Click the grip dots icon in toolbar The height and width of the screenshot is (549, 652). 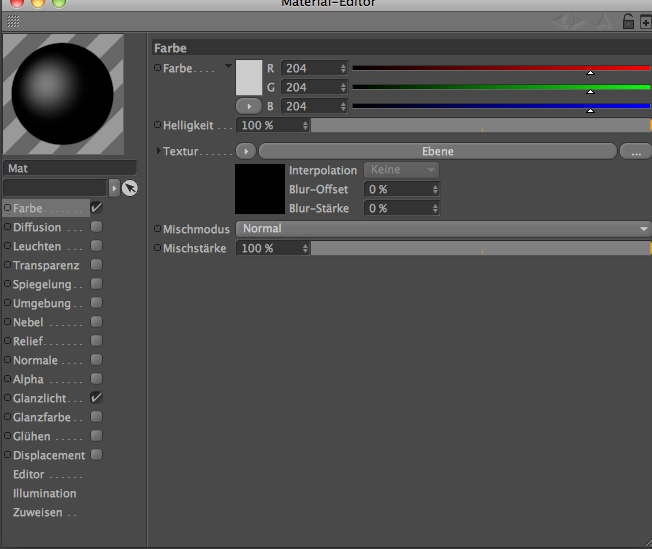pos(13,21)
